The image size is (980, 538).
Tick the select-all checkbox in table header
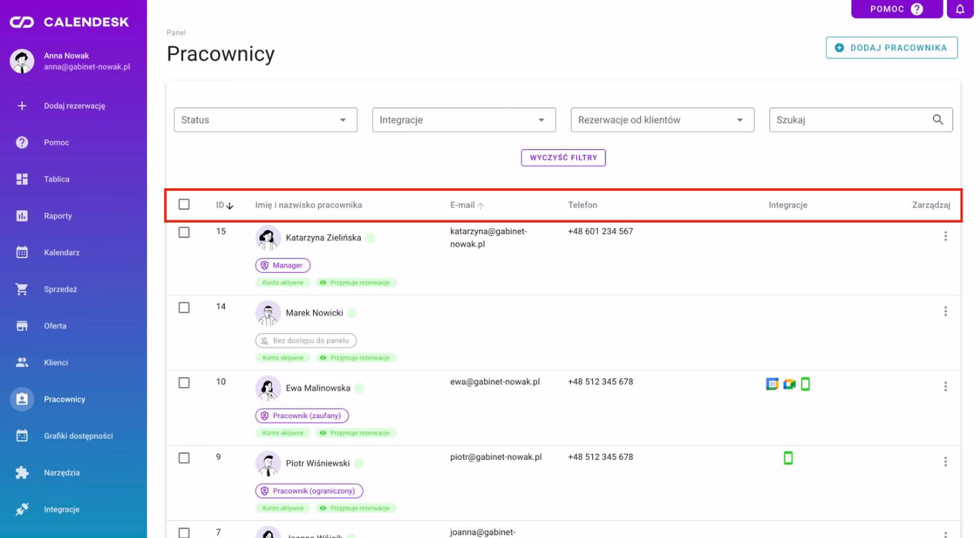184,205
